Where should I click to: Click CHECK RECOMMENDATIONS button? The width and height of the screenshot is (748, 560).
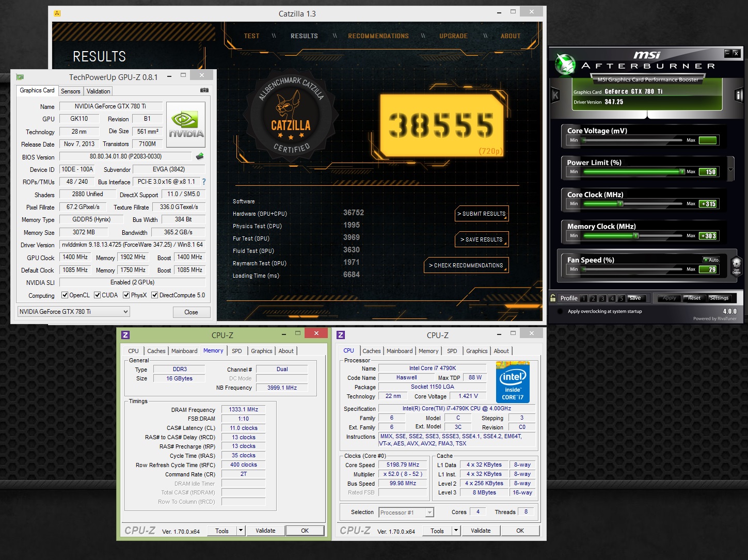[x=466, y=265]
